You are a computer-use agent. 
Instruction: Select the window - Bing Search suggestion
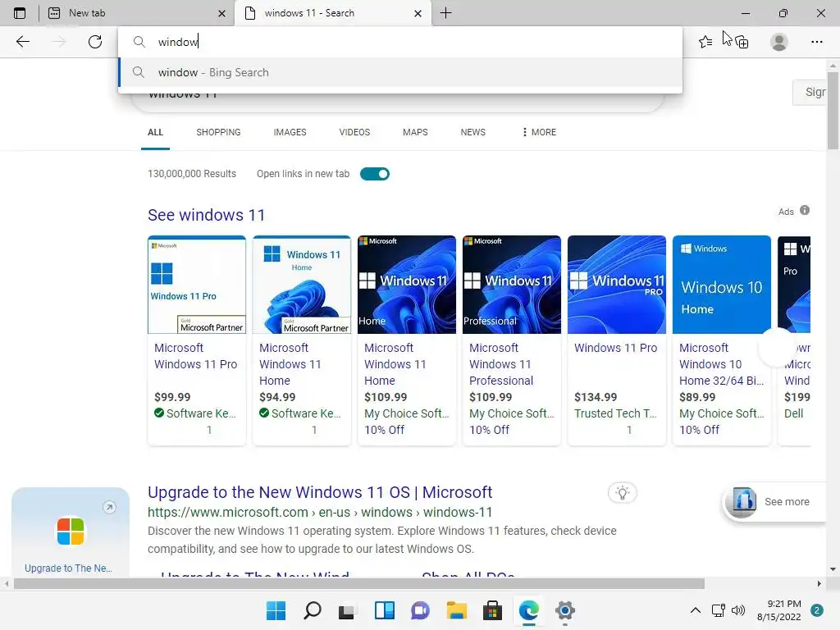pos(399,72)
